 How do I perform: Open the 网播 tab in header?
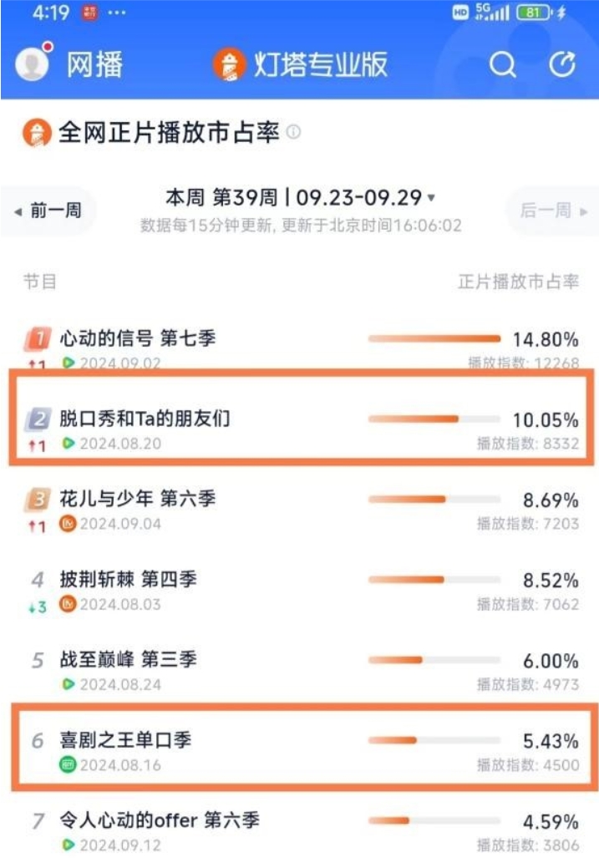point(94,65)
